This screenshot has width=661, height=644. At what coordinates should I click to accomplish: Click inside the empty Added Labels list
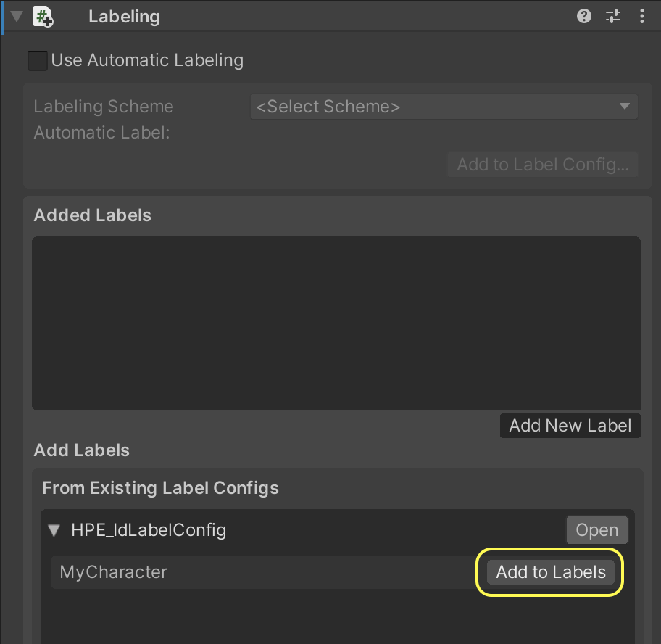336,323
